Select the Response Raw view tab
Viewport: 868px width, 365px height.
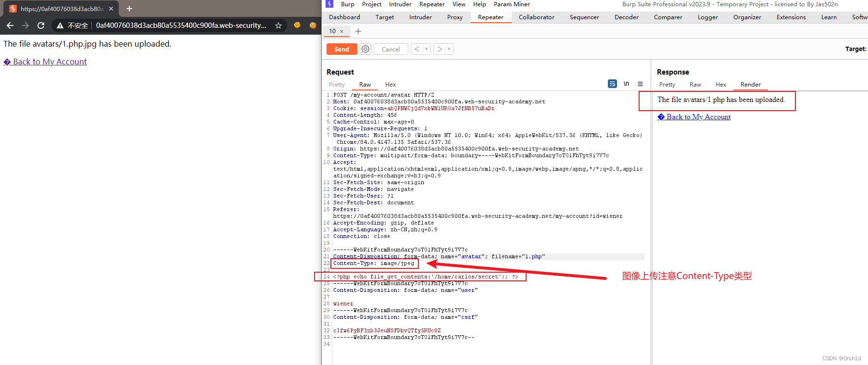pos(695,84)
